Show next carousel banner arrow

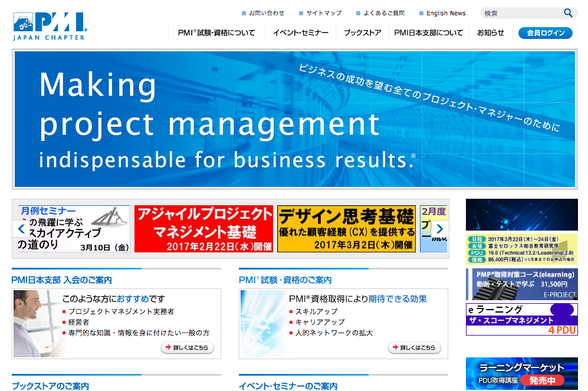(439, 229)
